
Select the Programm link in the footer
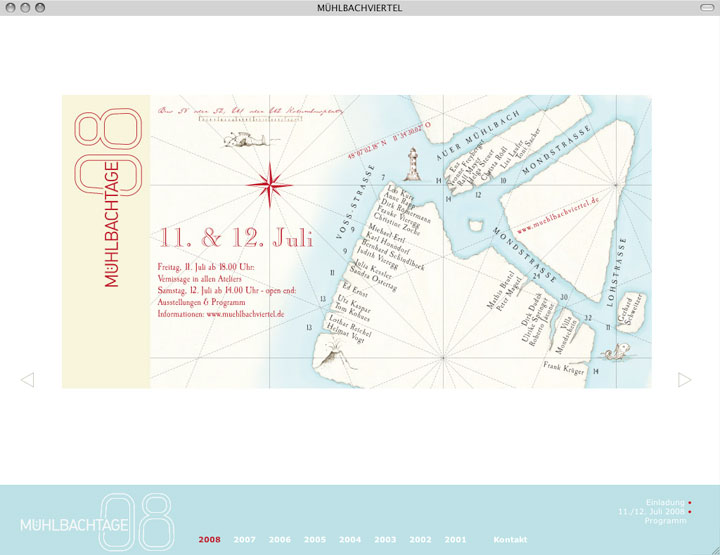pyautogui.click(x=665, y=521)
